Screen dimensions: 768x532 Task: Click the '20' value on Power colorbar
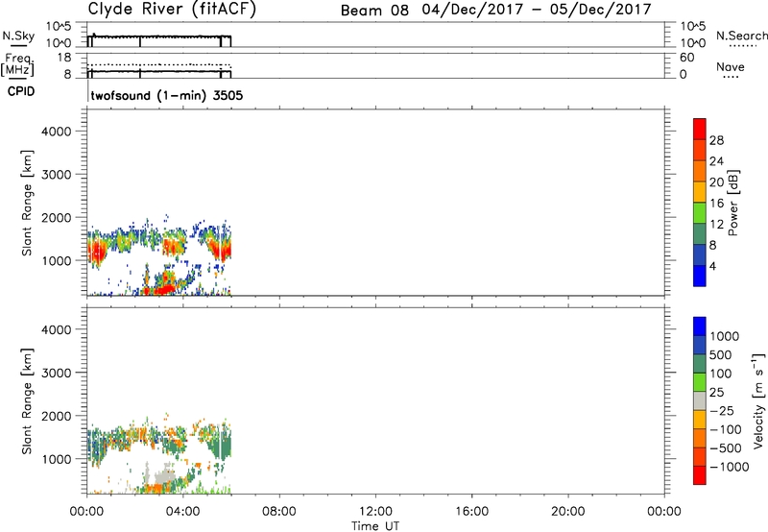716,182
